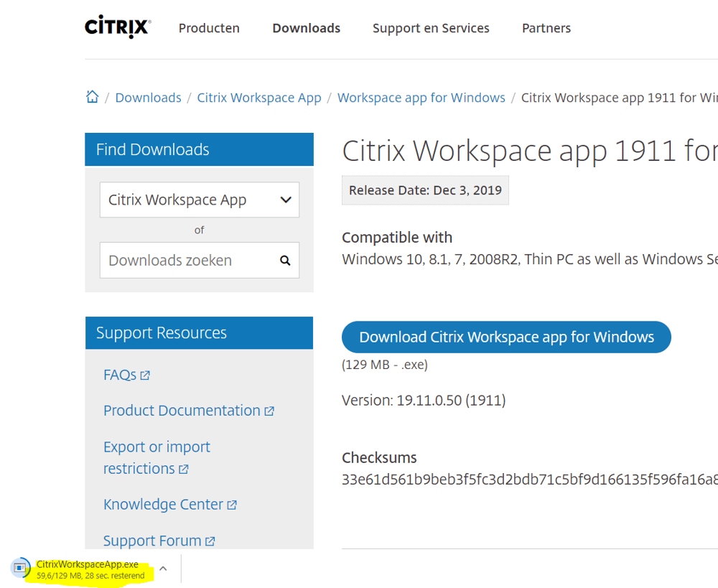Click the external link icon next to Support Forum
Image resolution: width=718 pixels, height=588 pixels.
click(210, 540)
